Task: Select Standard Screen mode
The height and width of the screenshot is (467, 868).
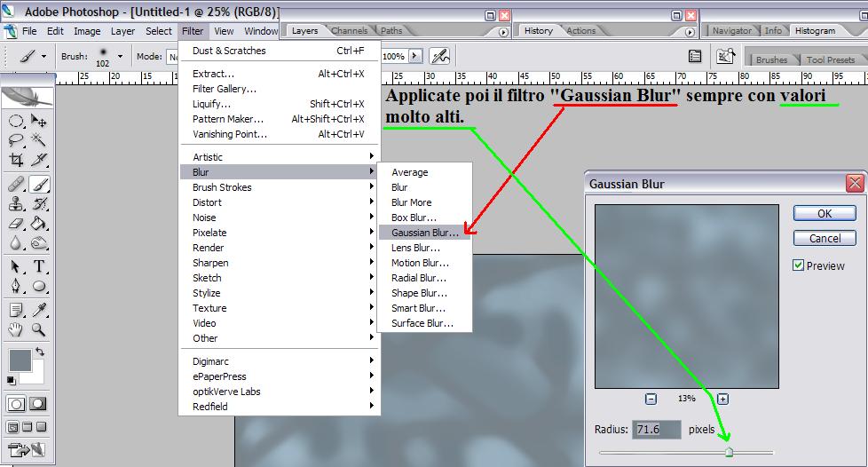Action: click(12, 427)
